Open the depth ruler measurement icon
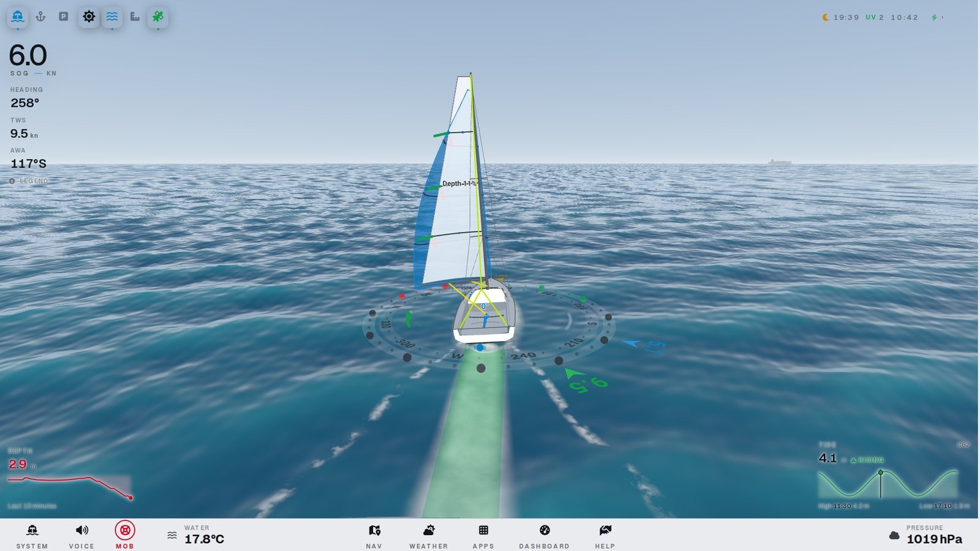Screen dimensions: 980x551 tap(135, 17)
